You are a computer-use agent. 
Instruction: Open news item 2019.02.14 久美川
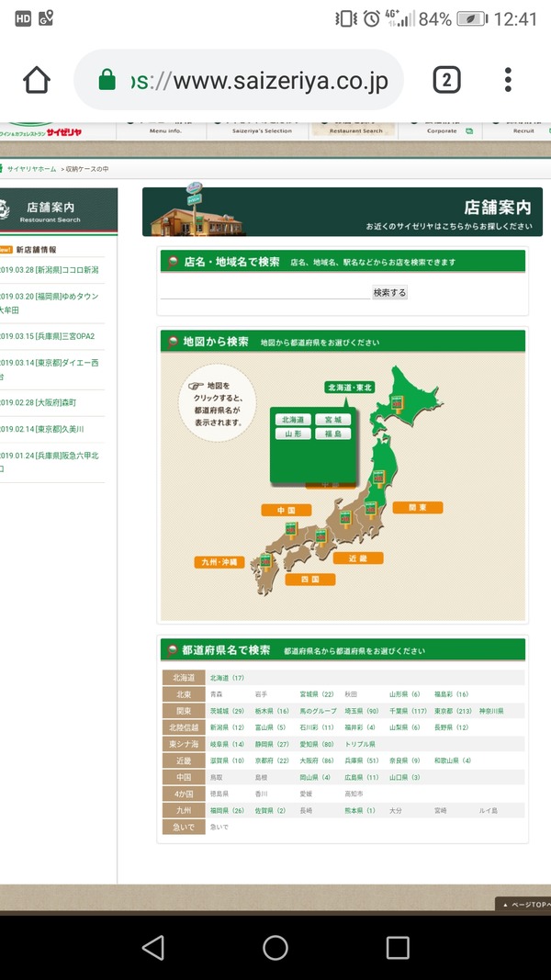(42, 429)
